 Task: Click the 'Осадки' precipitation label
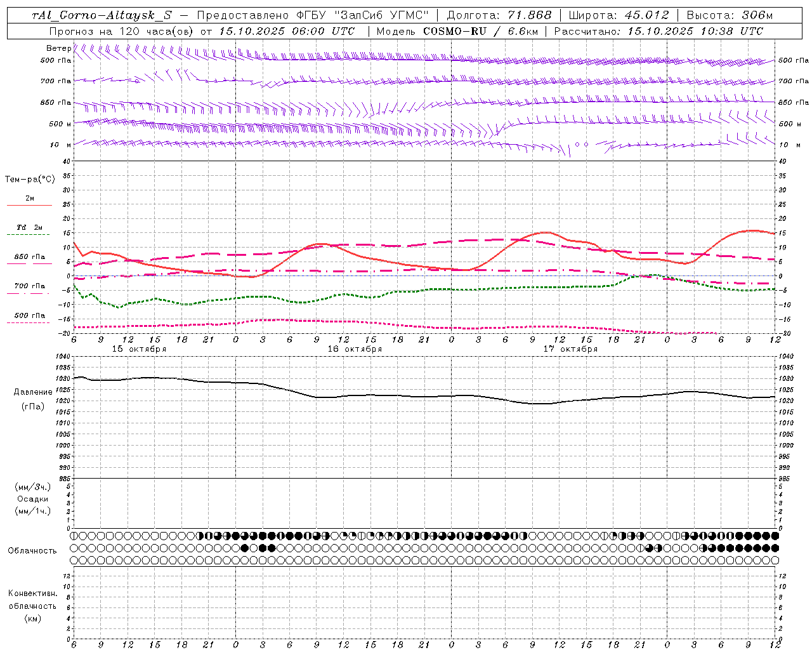pos(33,499)
